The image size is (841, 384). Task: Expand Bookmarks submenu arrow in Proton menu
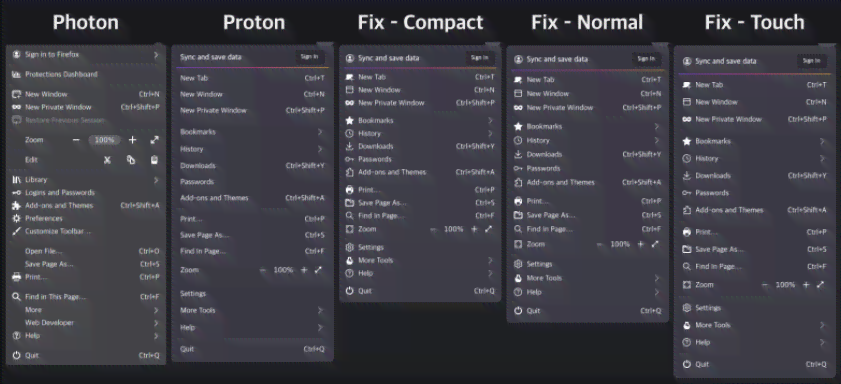point(320,132)
